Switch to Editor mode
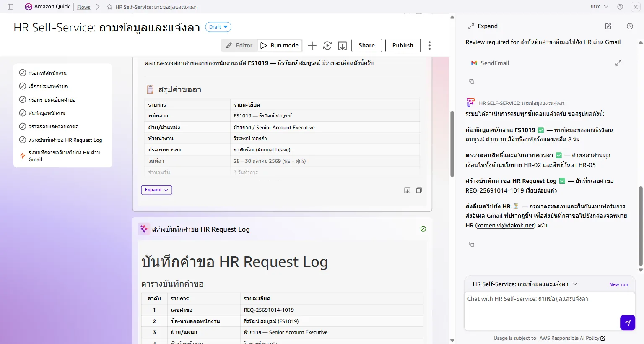Viewport: 644px width, 344px height. point(239,45)
